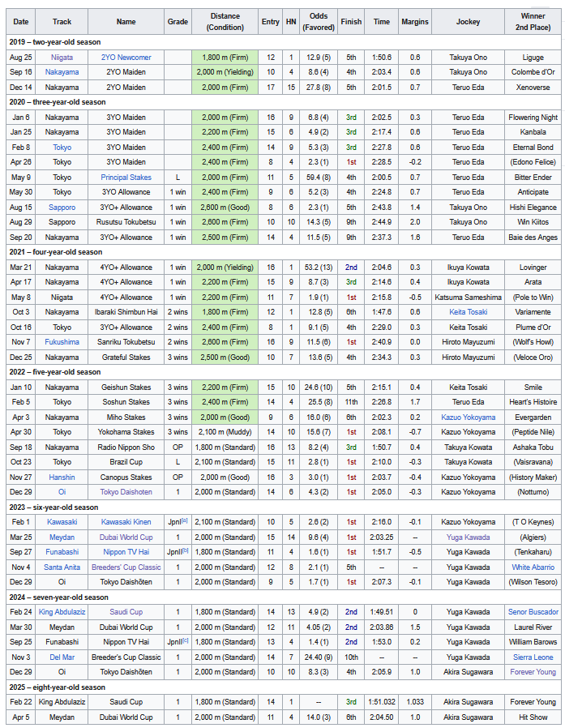Select the Odds (Favored) column header
Screen dimensions: 565x728
[x=319, y=22]
